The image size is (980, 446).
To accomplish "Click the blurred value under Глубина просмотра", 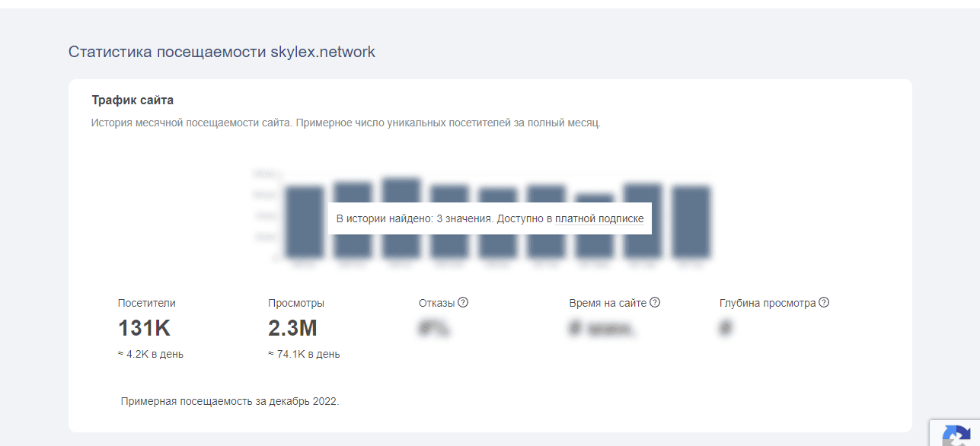I will [x=726, y=329].
